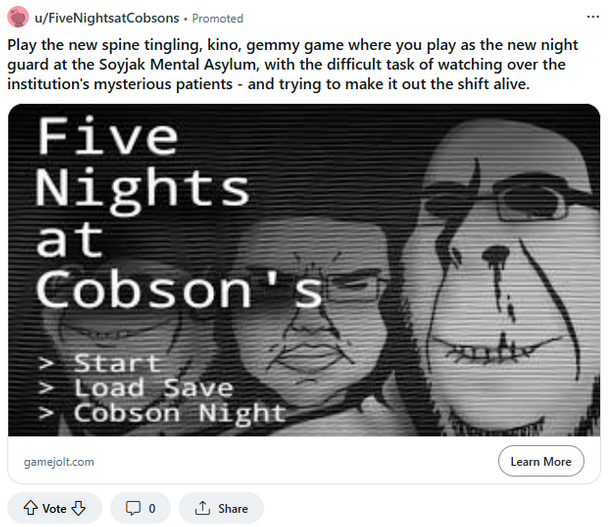Click the Five Nights at Cobson's title text
Viewport: 608px width, 527px height.
(178, 212)
